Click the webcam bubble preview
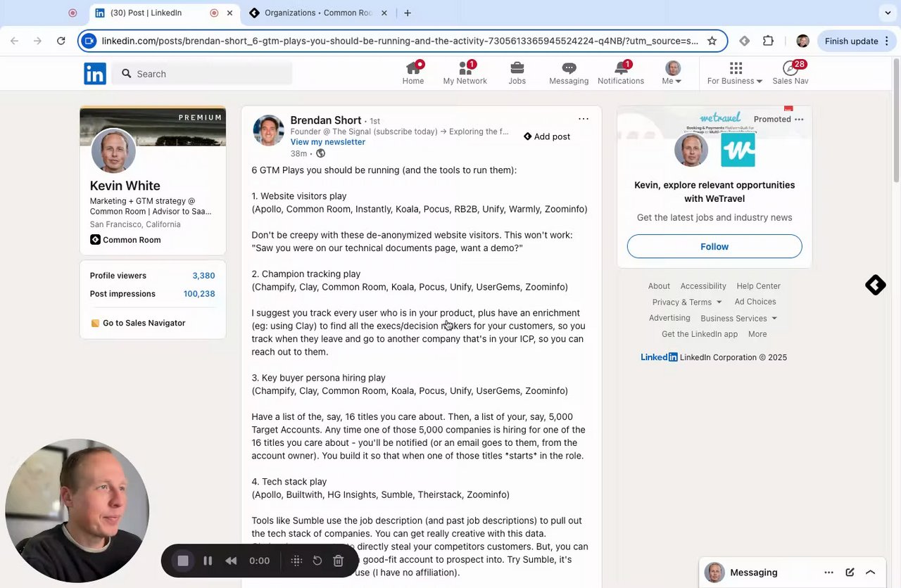This screenshot has height=588, width=901. 77,511
